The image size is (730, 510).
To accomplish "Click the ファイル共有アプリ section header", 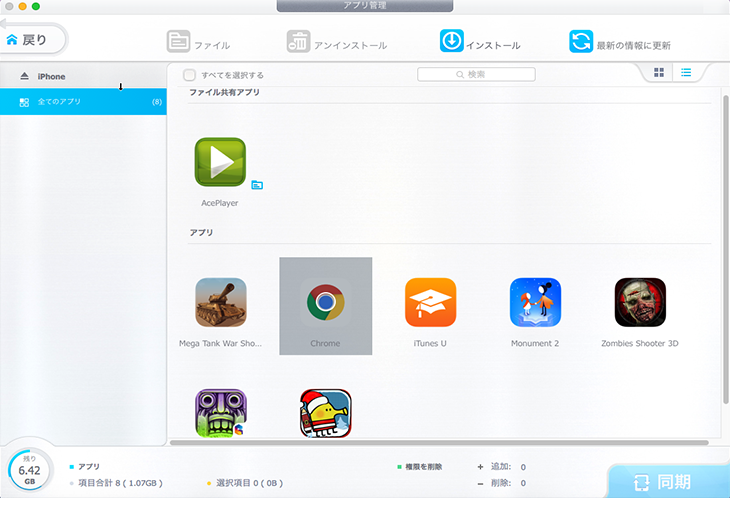I will (224, 92).
